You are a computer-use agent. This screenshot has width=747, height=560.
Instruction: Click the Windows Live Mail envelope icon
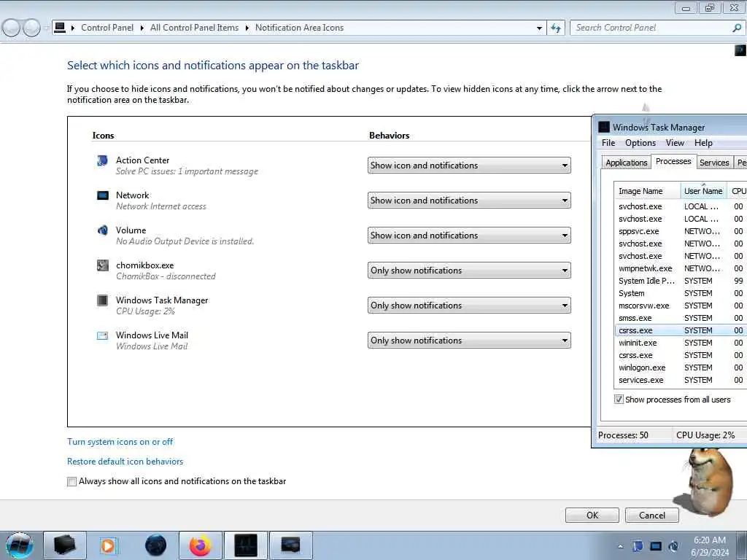pyautogui.click(x=102, y=335)
